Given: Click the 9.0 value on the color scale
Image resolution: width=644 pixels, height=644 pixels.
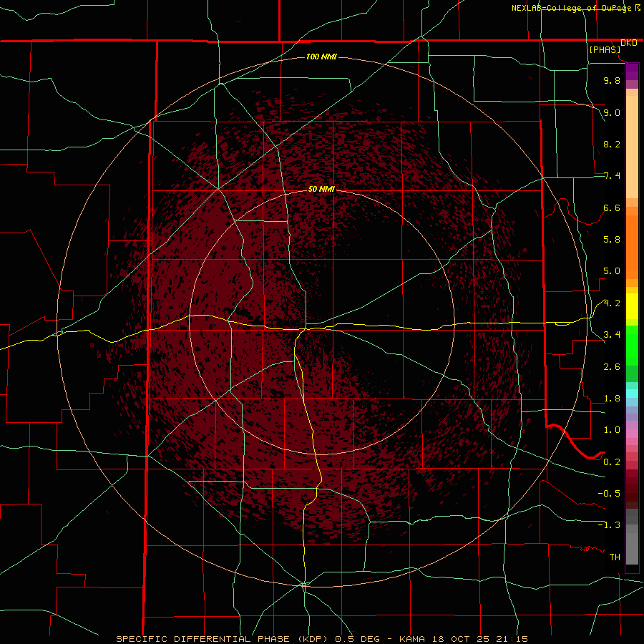Looking at the screenshot, I should point(612,112).
